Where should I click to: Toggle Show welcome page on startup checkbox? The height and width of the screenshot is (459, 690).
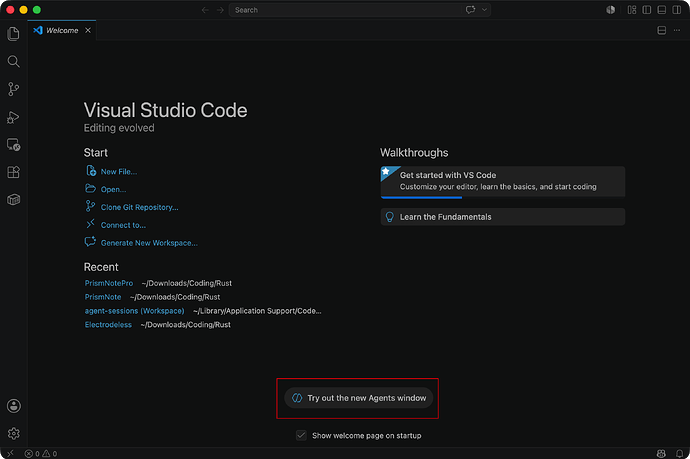301,435
